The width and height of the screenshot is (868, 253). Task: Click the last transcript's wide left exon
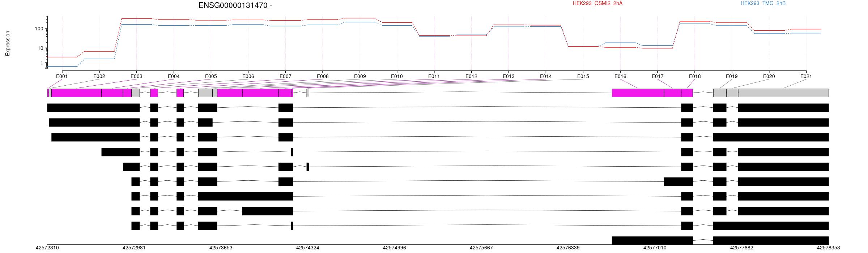(x=652, y=241)
